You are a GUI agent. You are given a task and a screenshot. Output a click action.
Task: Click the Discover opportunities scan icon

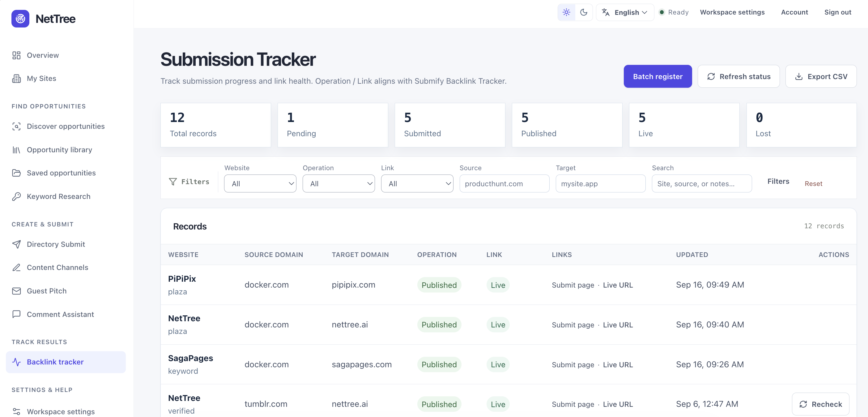pos(16,126)
